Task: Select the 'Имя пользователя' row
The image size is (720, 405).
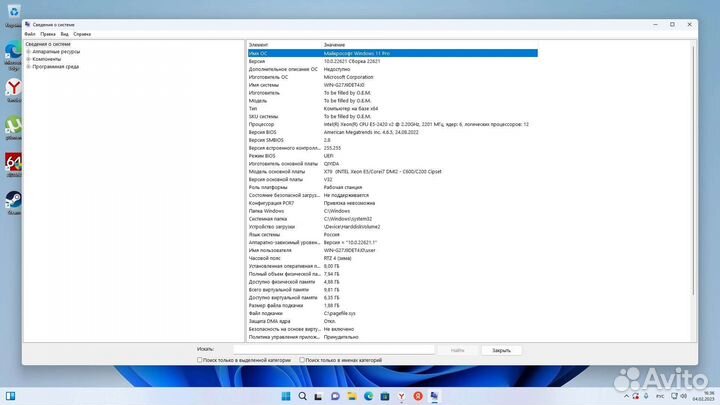Action: tap(392, 250)
